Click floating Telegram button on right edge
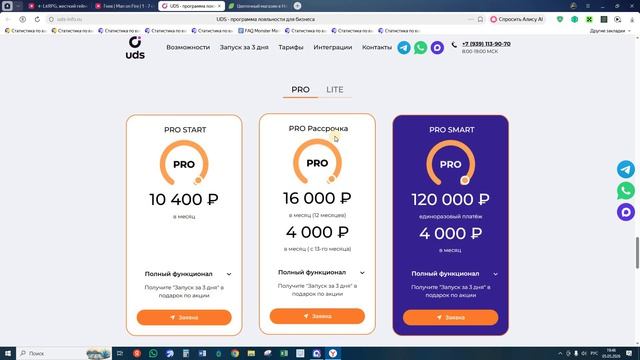The width and height of the screenshot is (640, 360). pos(626,169)
